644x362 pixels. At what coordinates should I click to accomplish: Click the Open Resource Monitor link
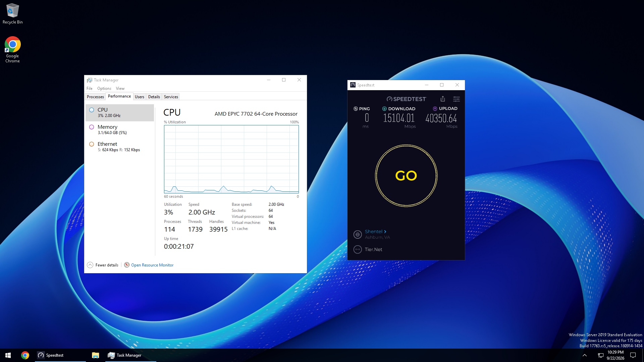(152, 265)
